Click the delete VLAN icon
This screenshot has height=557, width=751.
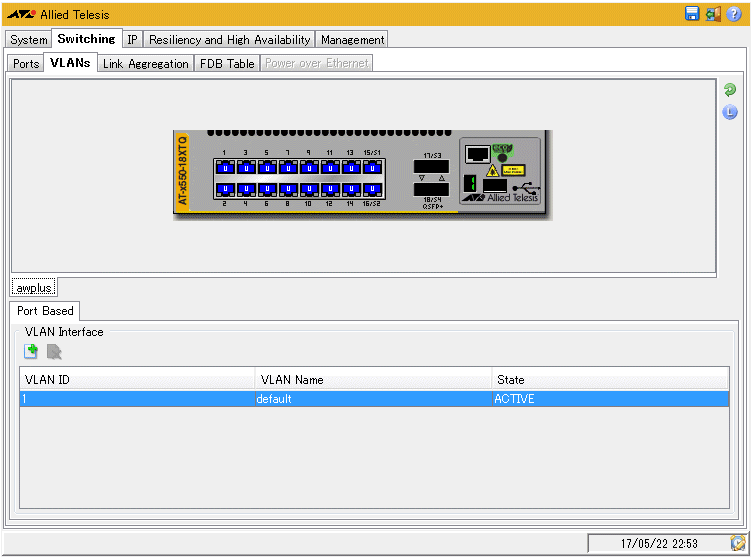click(54, 351)
